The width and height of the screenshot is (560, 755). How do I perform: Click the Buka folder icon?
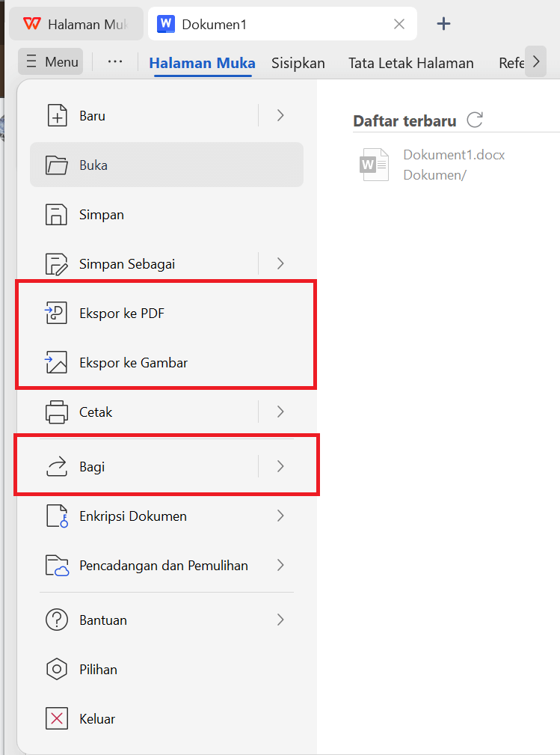click(x=57, y=165)
